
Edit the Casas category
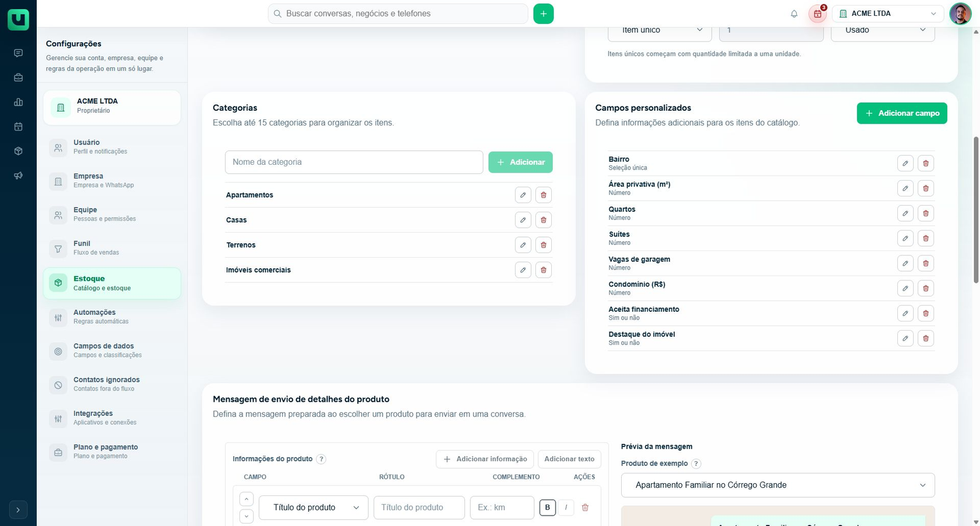click(x=523, y=220)
